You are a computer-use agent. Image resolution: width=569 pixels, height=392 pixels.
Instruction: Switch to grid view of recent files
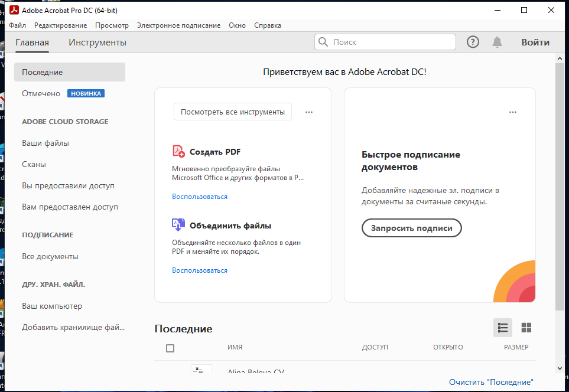[526, 328]
